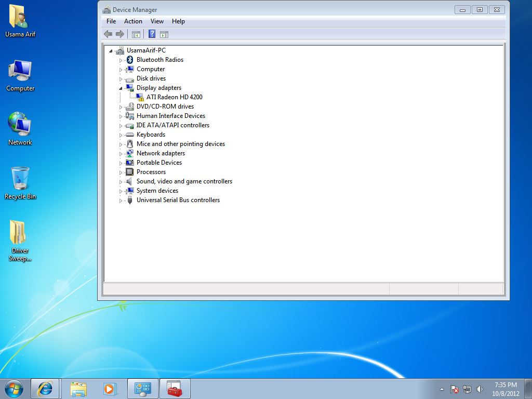Expand the Network adapters node

click(121, 154)
